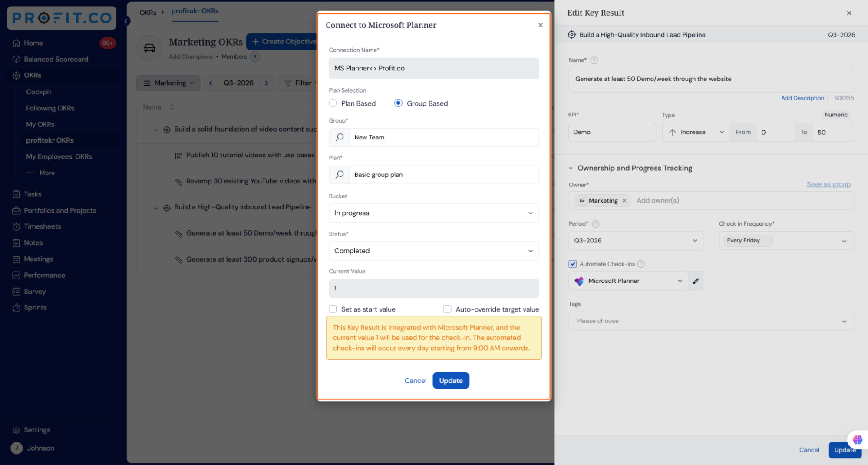
Task: Open the Check in Frequency dropdown
Action: click(x=786, y=241)
